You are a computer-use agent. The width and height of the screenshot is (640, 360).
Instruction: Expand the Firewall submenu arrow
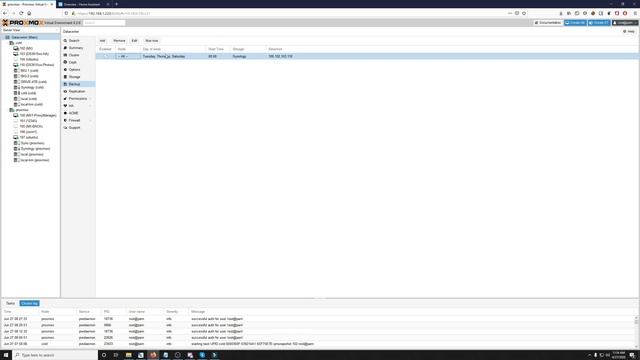(x=91, y=120)
